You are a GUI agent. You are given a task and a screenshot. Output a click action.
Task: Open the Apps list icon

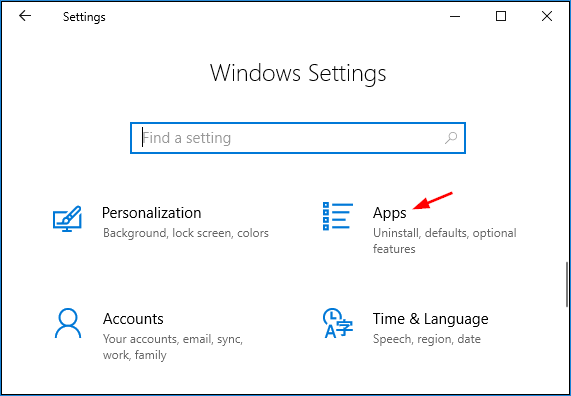338,216
